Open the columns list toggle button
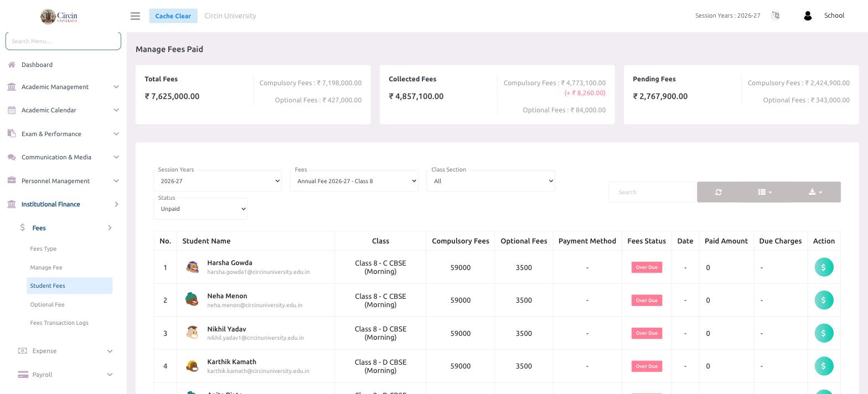This screenshot has width=868, height=394. tap(764, 192)
